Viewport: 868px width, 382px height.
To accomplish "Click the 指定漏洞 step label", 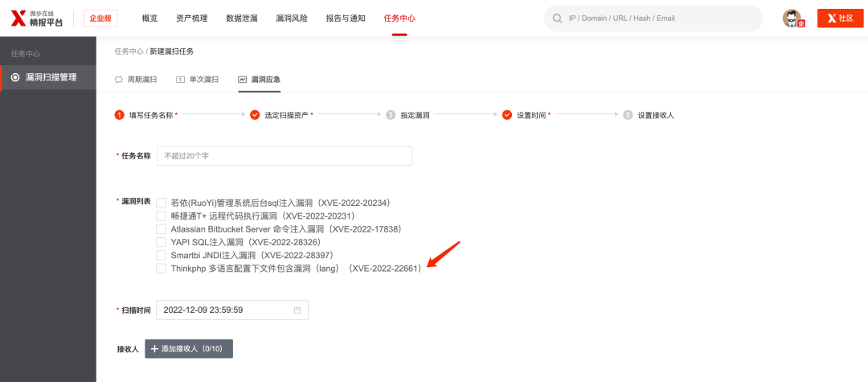I will (416, 115).
